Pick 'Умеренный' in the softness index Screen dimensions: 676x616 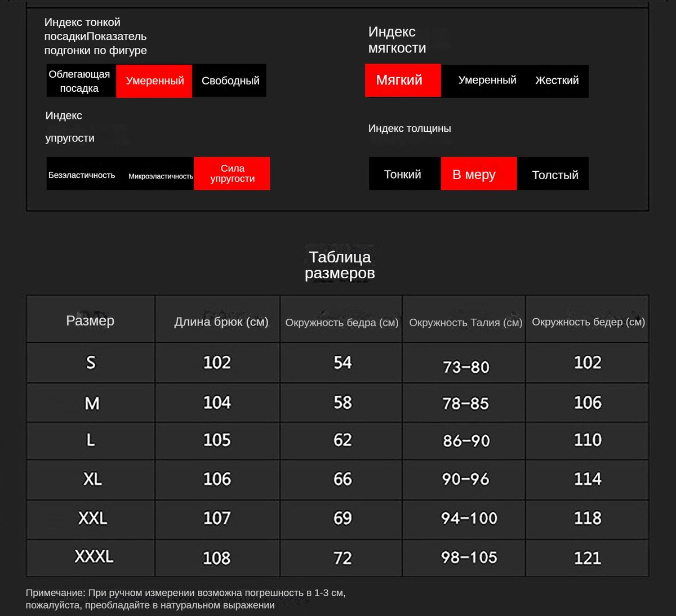[x=487, y=81]
